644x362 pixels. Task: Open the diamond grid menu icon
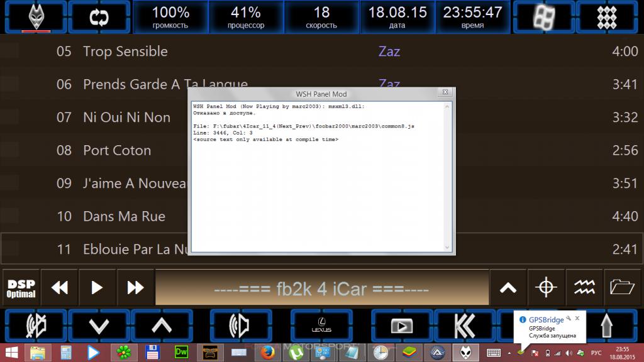point(607,17)
